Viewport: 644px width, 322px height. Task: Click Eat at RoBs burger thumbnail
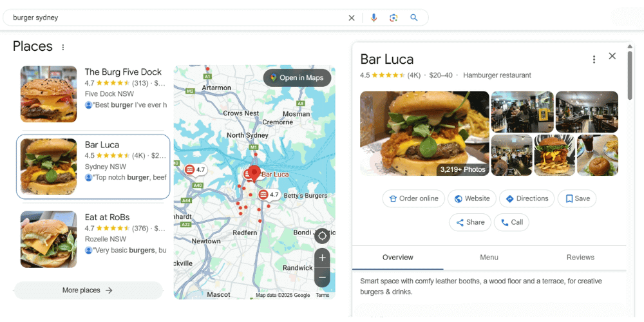tap(48, 239)
